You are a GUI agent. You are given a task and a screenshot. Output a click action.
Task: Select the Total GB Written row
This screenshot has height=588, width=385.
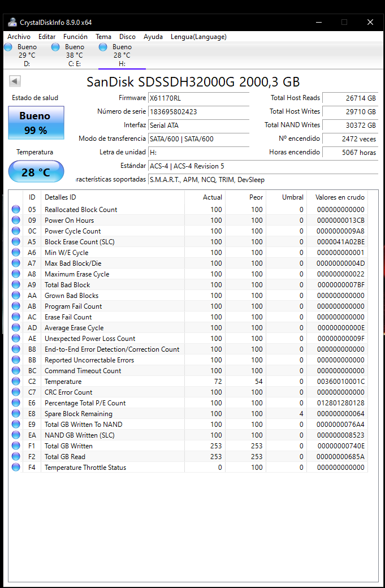click(188, 446)
